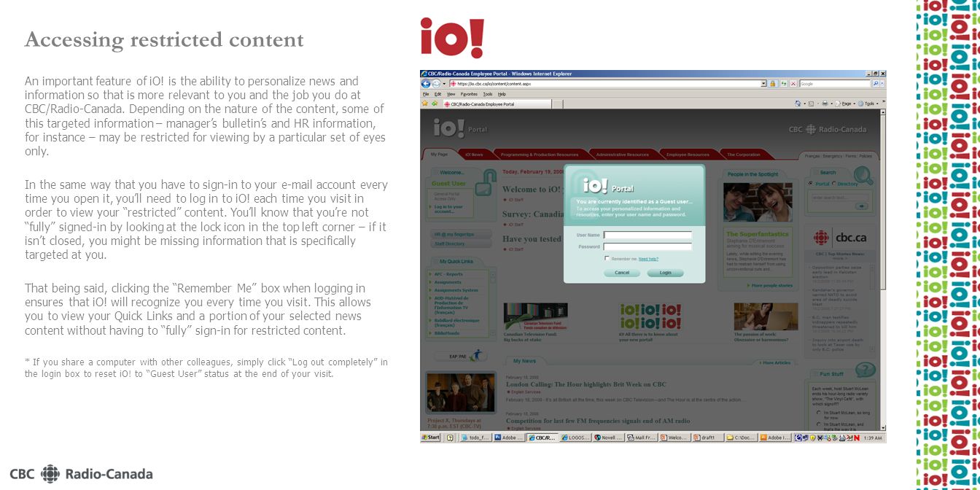Viewport: 980px width, 490px height.
Task: Open the More people stories link
Action: coord(771,286)
